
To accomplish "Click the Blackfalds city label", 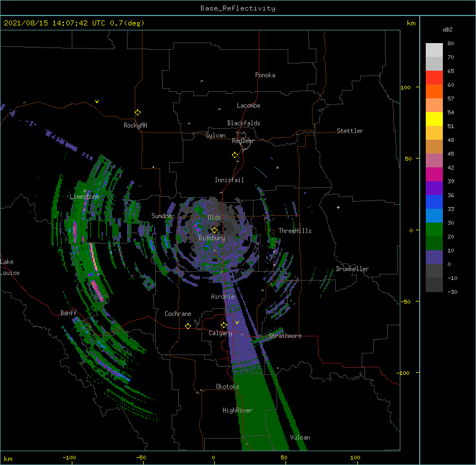I will [x=244, y=123].
